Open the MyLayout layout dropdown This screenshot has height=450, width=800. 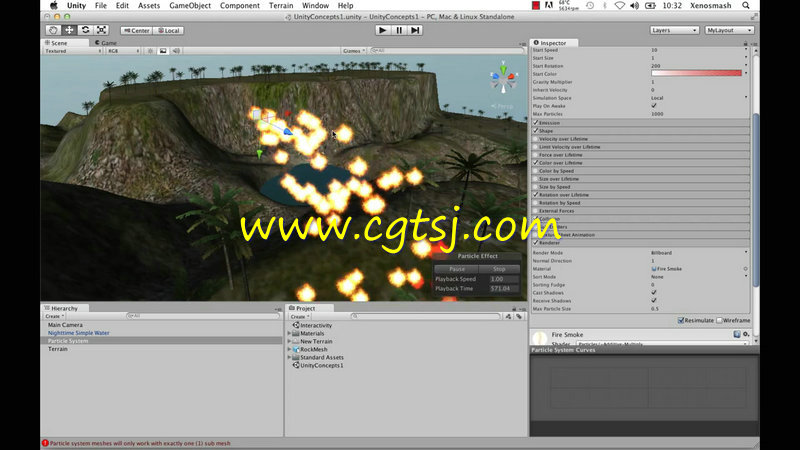pyautogui.click(x=729, y=30)
